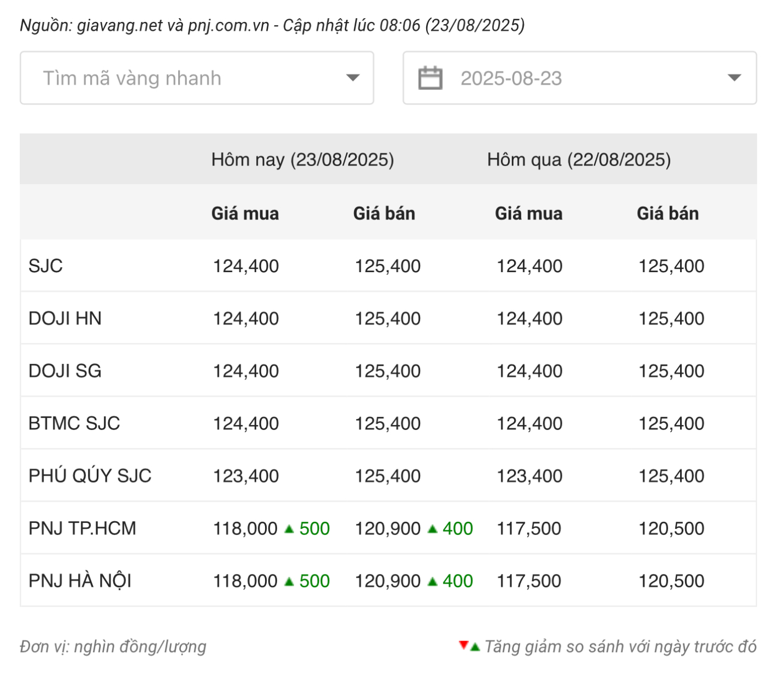The image size is (784, 684).
Task: Click green up arrow beside PNJ HÀ NỘI 500
Action: tap(289, 581)
